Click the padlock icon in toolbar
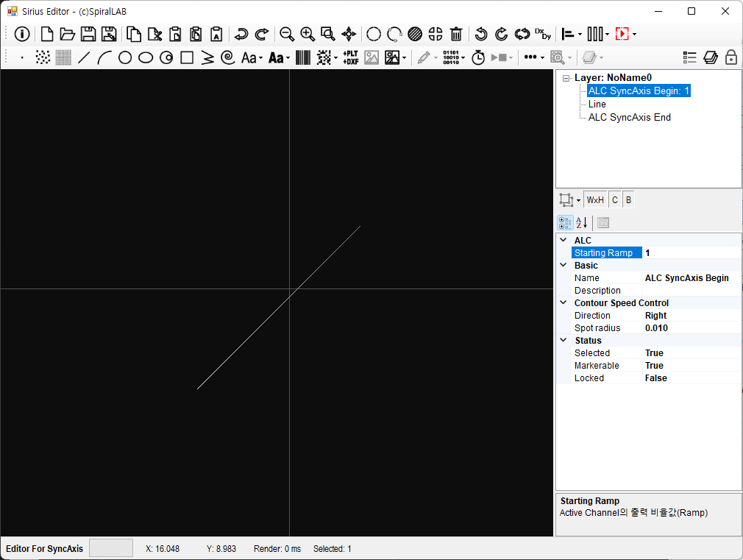The height and width of the screenshot is (560, 743). pos(731,57)
